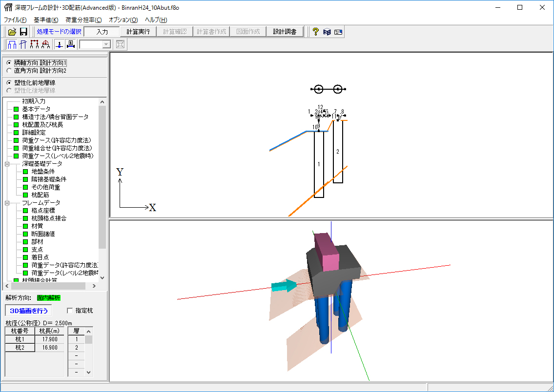Click the tree panel horizontal scrollbar right arrow

point(94,286)
